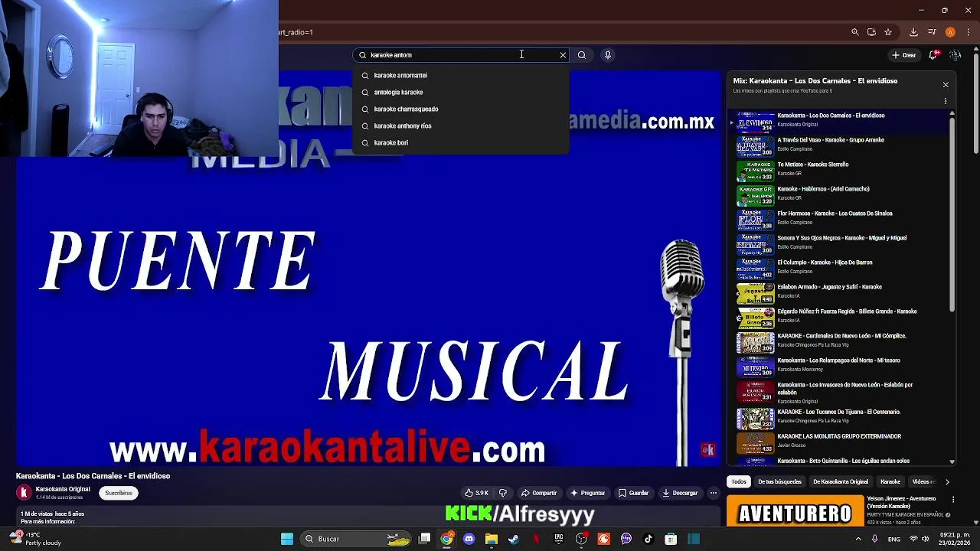
Task: Open the Chrome three-dot menu
Action: (969, 32)
